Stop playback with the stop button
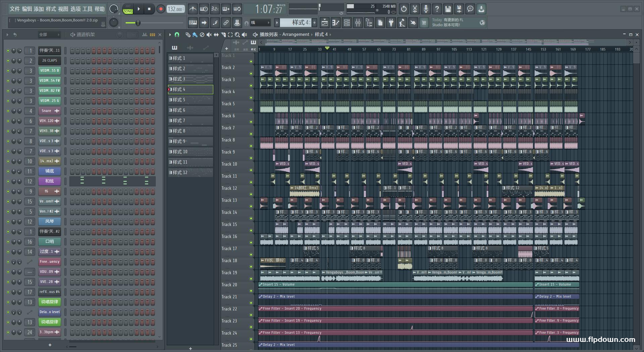Image resolution: width=644 pixels, height=352 pixels. pyautogui.click(x=149, y=9)
